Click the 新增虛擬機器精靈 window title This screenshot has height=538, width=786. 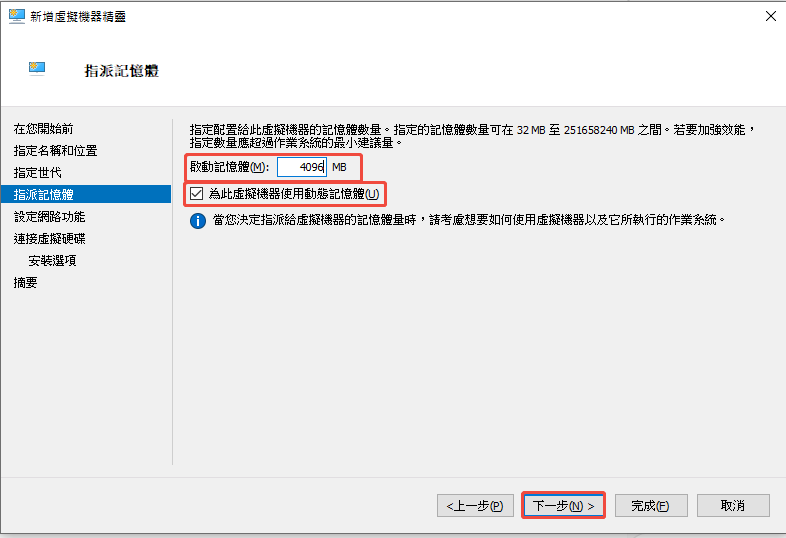pyautogui.click(x=78, y=17)
